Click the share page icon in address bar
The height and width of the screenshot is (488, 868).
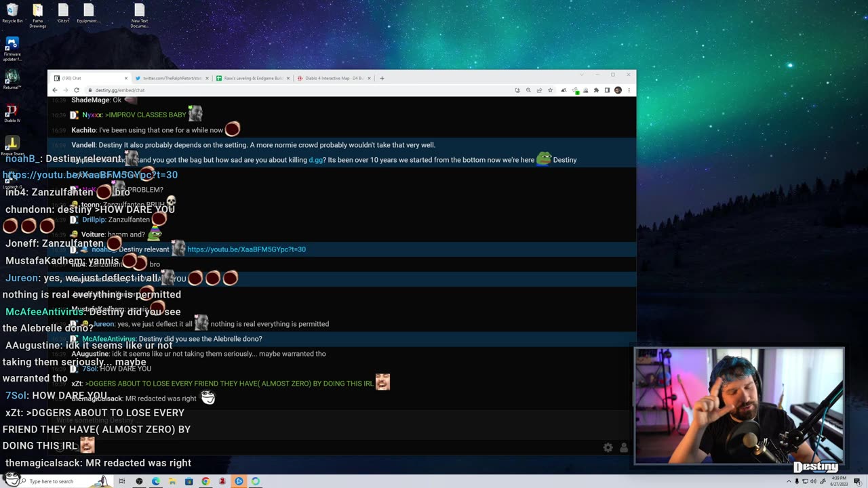tap(539, 90)
